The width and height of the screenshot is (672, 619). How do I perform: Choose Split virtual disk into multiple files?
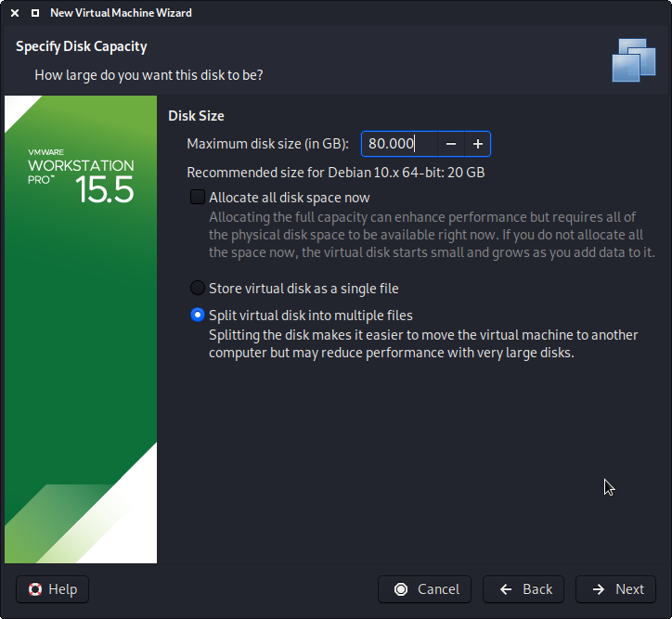coord(197,315)
